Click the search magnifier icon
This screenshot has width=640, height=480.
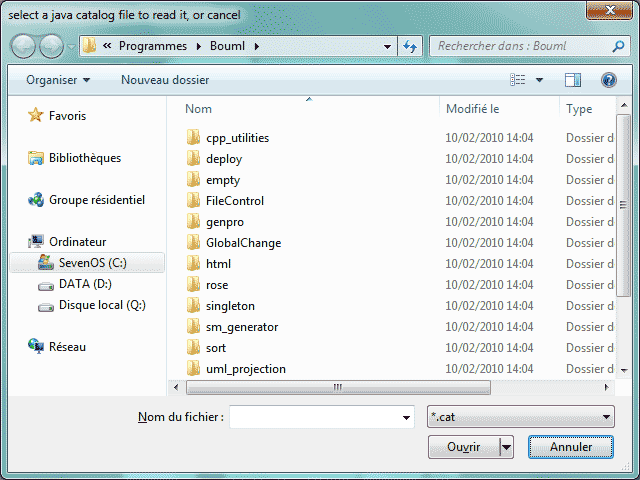coord(618,46)
